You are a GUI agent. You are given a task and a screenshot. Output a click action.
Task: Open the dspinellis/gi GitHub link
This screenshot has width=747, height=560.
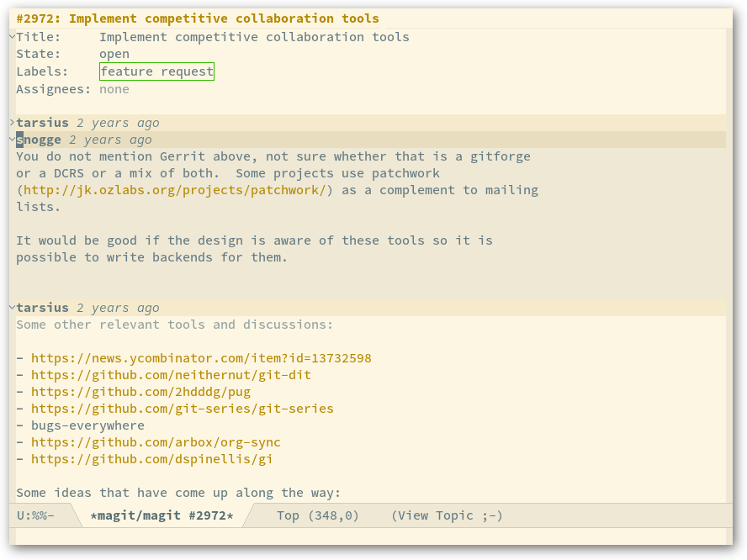pyautogui.click(x=152, y=459)
